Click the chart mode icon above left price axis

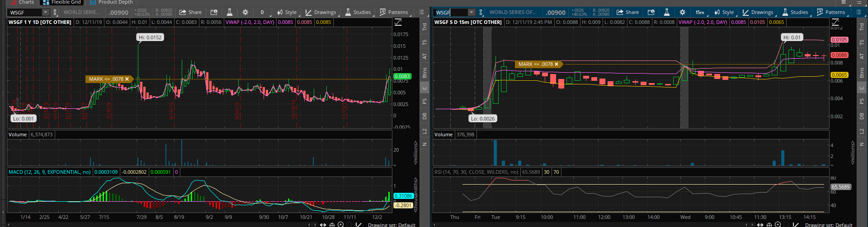pyautogui.click(x=398, y=22)
